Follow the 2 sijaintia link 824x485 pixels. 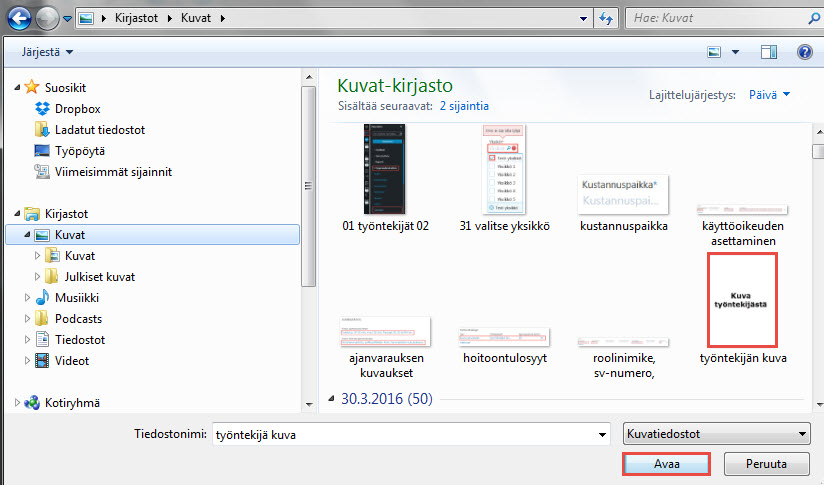point(464,106)
